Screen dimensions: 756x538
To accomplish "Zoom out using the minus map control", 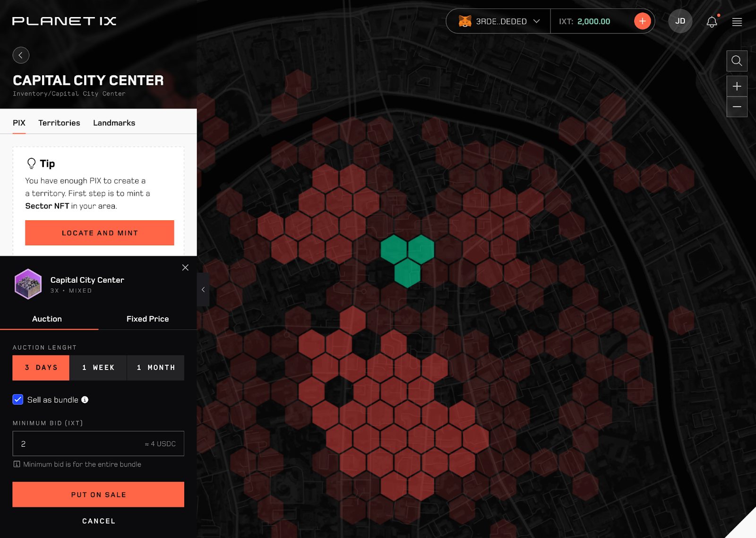I will (x=737, y=107).
